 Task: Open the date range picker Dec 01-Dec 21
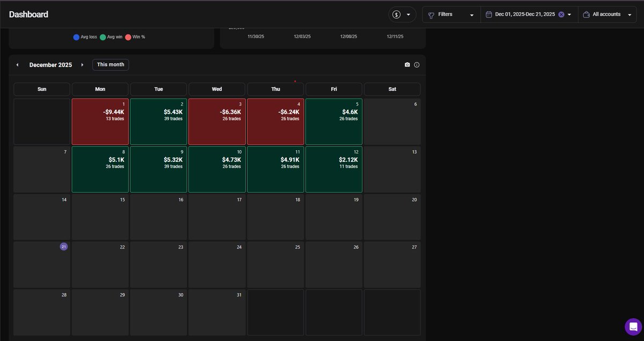529,14
